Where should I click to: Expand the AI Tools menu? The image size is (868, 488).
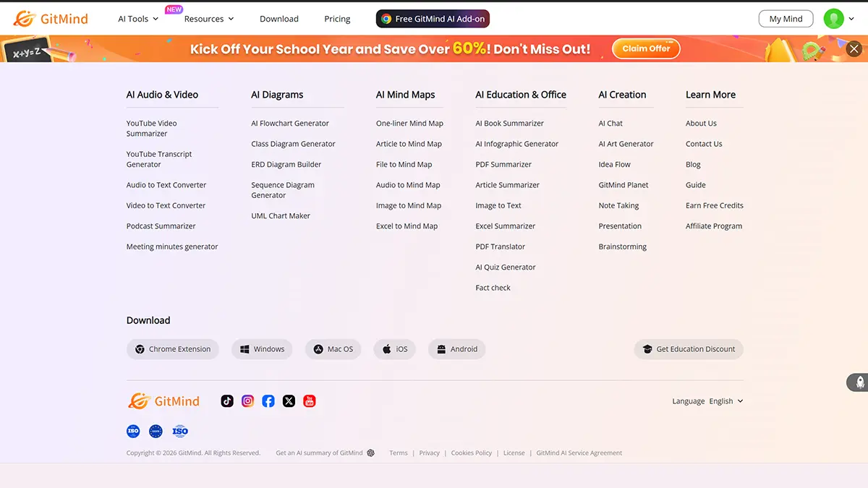[x=137, y=18]
